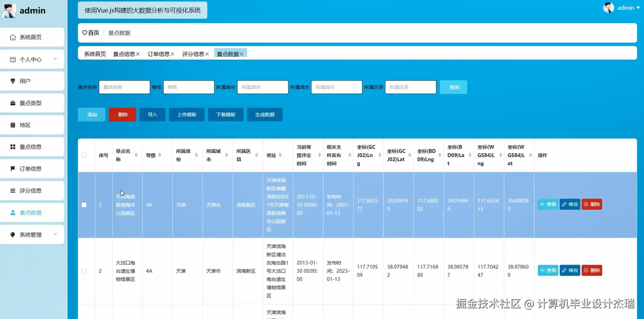Check the checkbox for row 2

84,270
